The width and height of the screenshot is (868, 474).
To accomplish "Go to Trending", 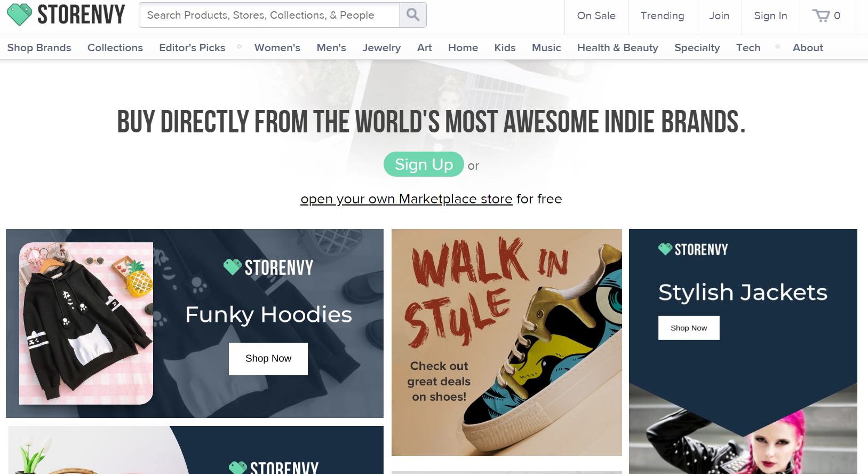I will click(x=662, y=16).
